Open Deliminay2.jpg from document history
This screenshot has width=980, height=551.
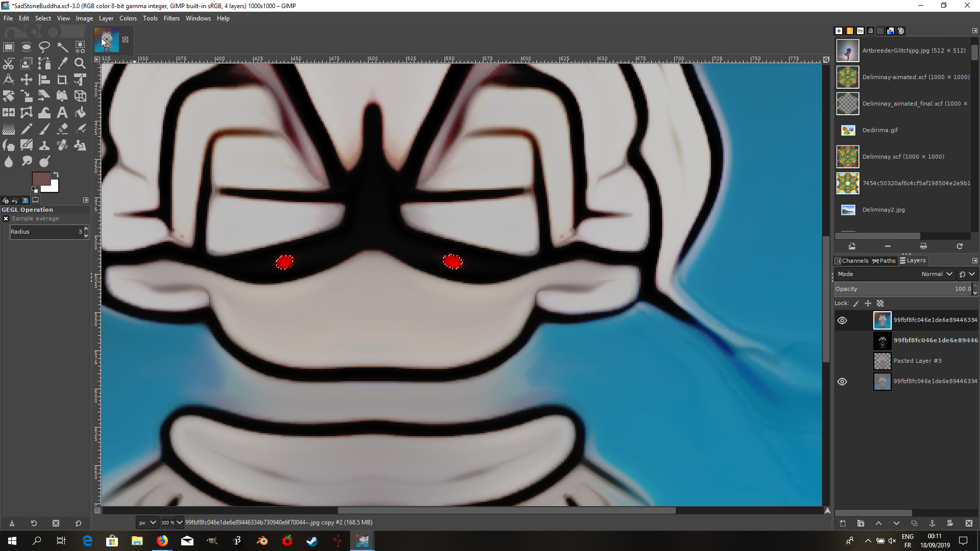click(x=883, y=210)
